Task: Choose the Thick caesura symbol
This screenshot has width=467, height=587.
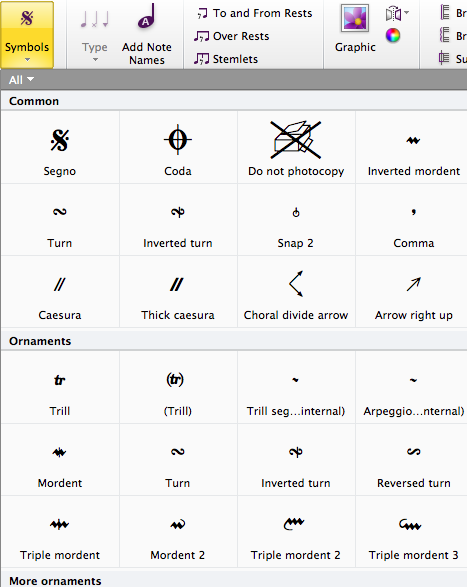Action: [178, 292]
